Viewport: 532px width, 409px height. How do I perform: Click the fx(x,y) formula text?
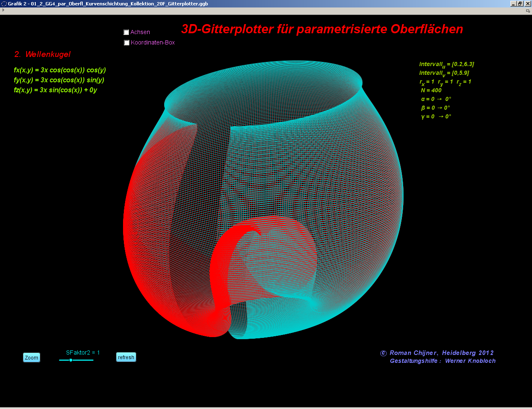pos(60,70)
